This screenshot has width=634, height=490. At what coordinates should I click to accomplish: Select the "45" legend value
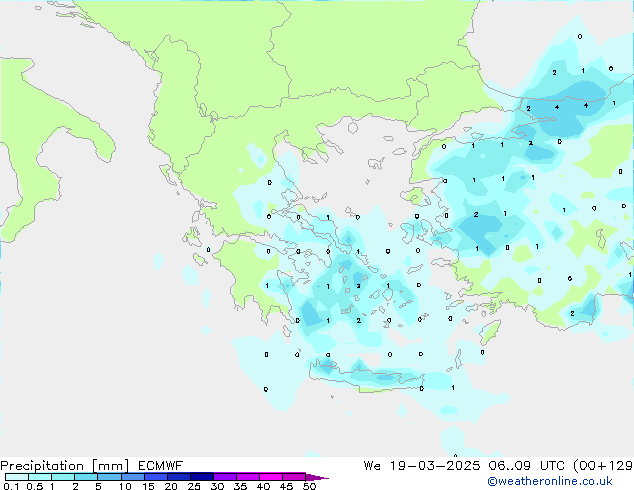pyautogui.click(x=286, y=486)
